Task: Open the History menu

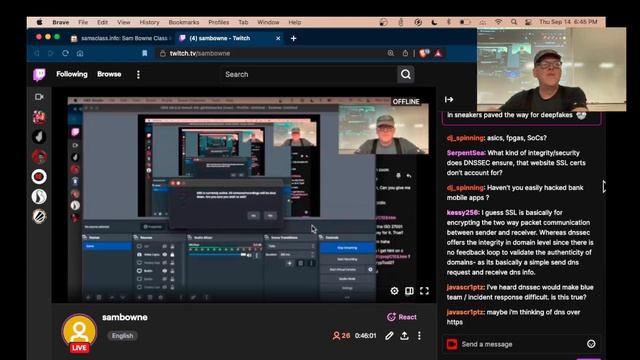Action: [x=149, y=22]
